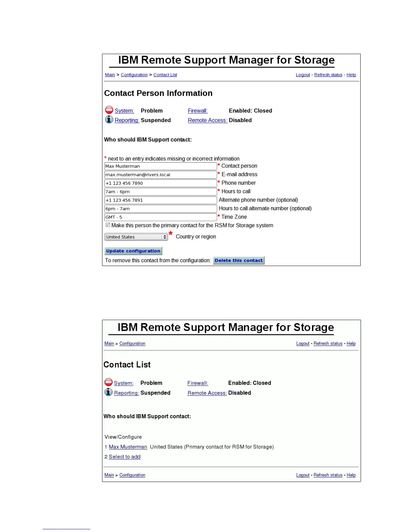Click the Time Zone field GMT - 5
The image size is (411, 532).
(x=161, y=217)
